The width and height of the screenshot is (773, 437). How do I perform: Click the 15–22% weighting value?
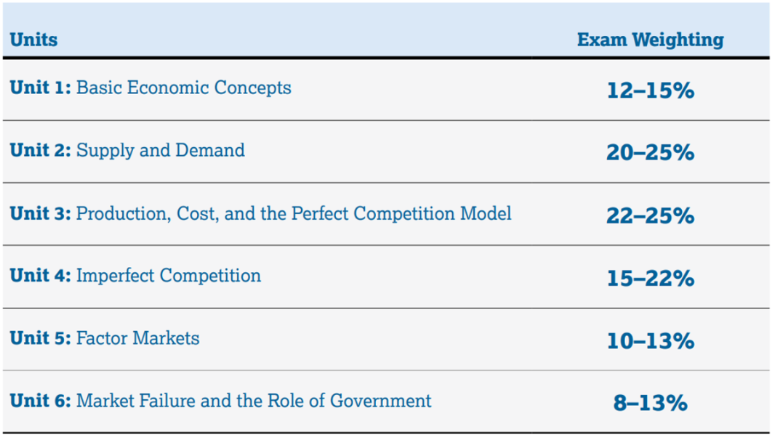650,278
